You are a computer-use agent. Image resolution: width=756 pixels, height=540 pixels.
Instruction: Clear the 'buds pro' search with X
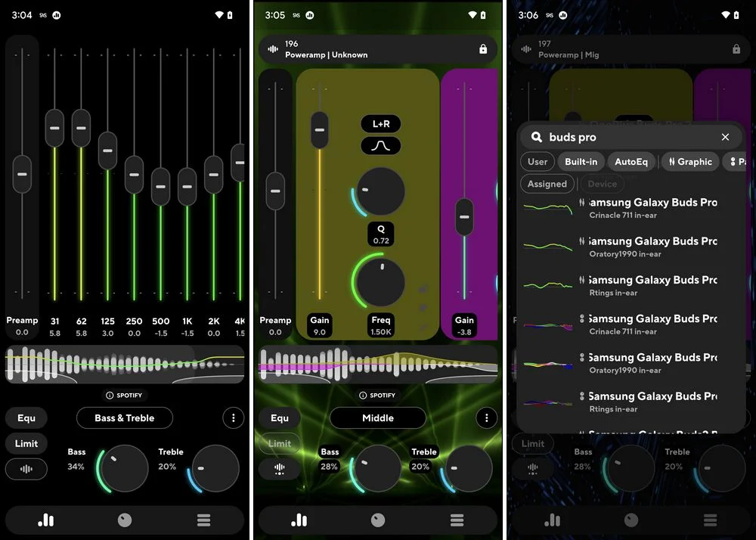[725, 137]
